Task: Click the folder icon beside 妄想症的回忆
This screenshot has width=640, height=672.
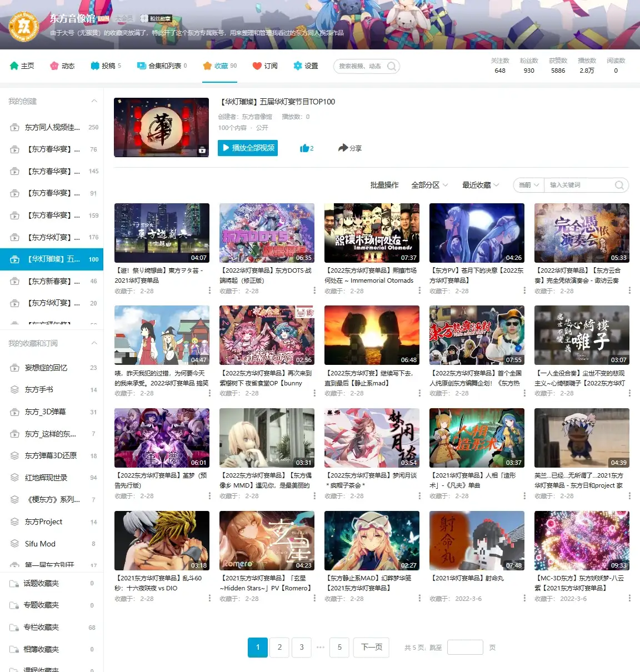Action: click(14, 368)
